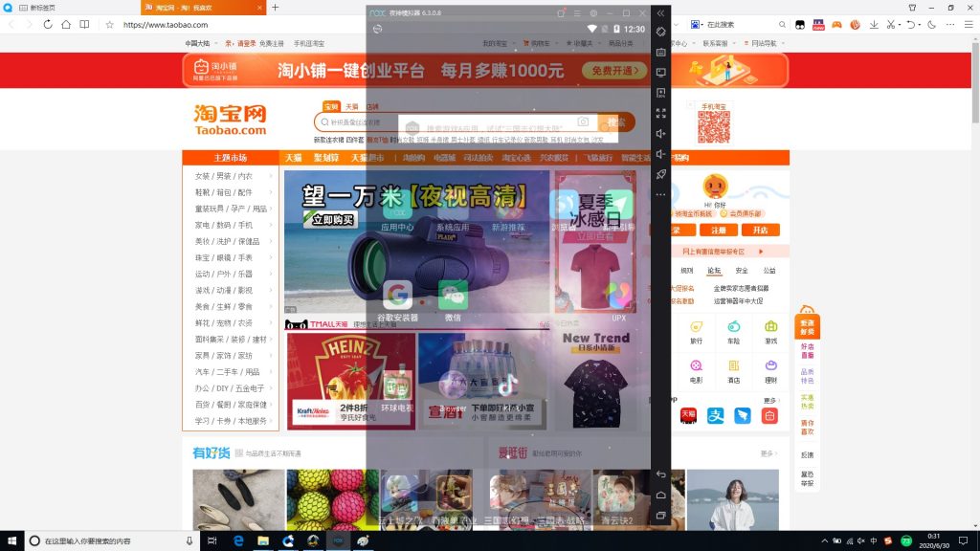Click the 猜你喜欢 link in floating sidebar
Image resolution: width=980 pixels, height=551 pixels.
click(x=808, y=428)
